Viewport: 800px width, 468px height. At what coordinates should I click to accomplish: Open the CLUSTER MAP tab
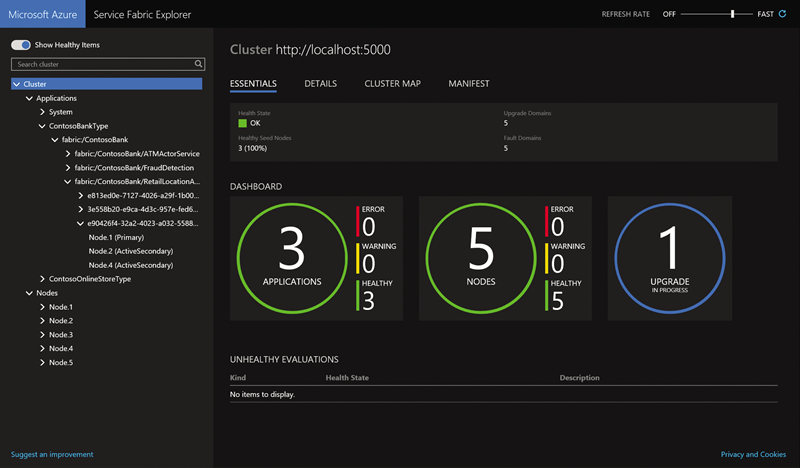point(392,84)
